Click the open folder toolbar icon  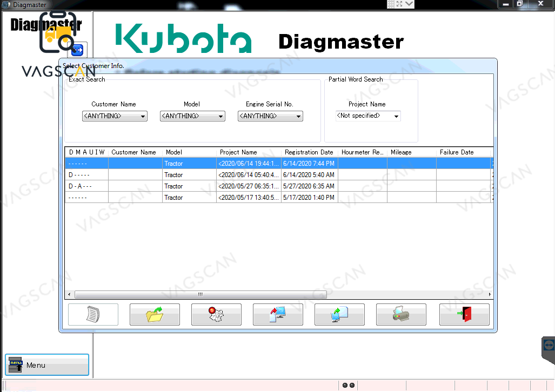point(154,314)
